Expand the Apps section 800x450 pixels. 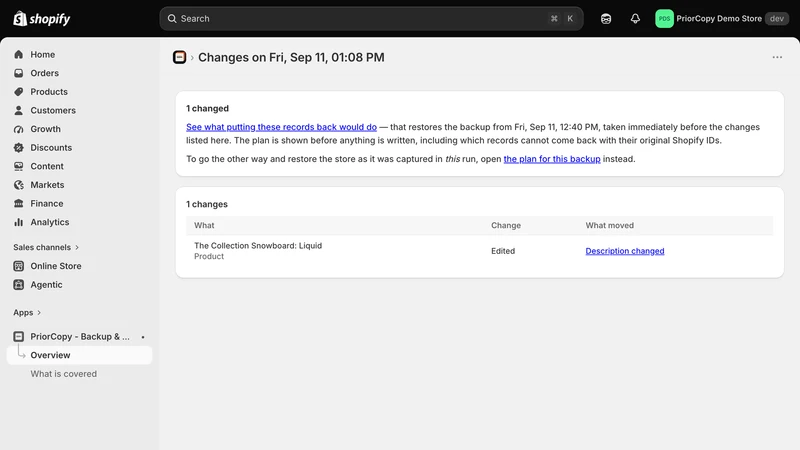27,312
